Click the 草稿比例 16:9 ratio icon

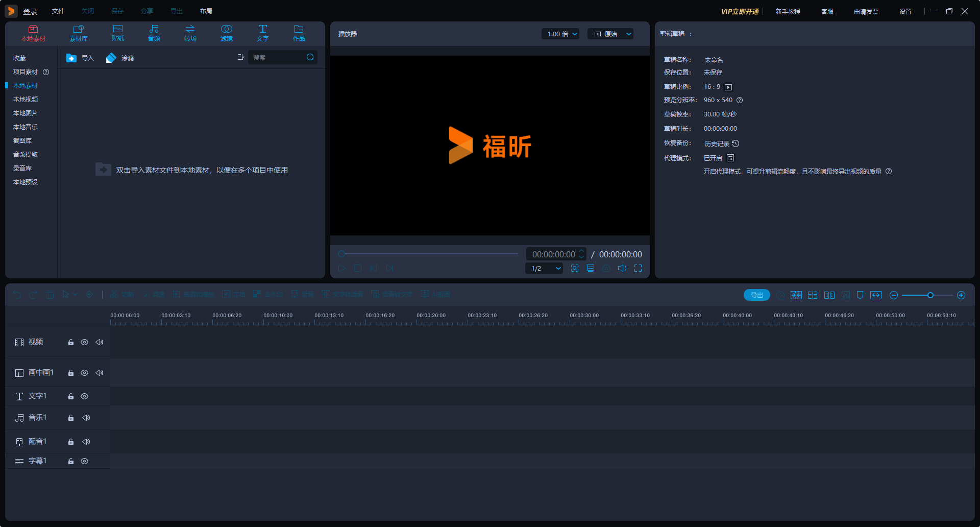[x=728, y=87]
